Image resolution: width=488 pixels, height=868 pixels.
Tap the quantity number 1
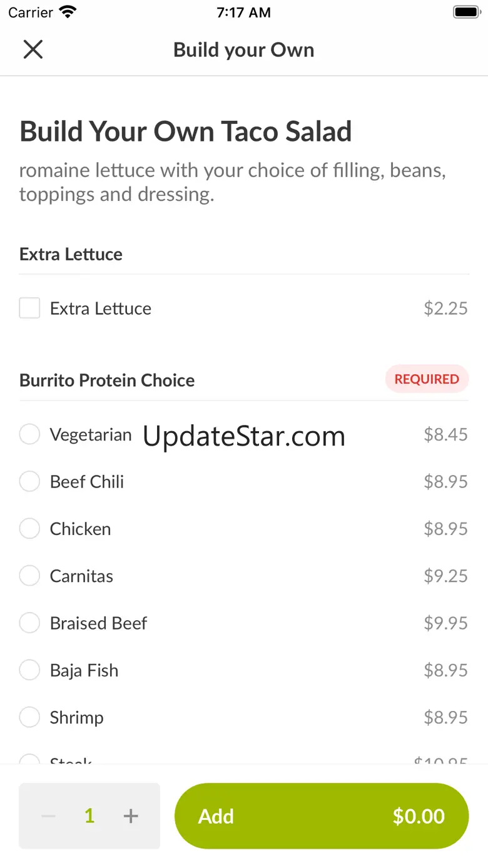coord(89,816)
